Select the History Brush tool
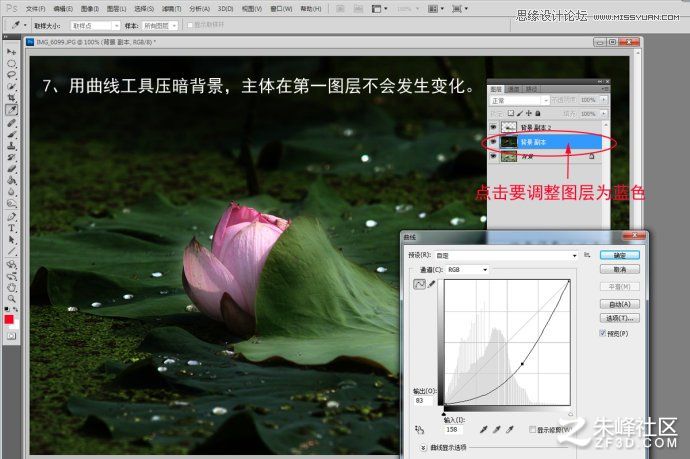690x459 pixels. pos(11,157)
